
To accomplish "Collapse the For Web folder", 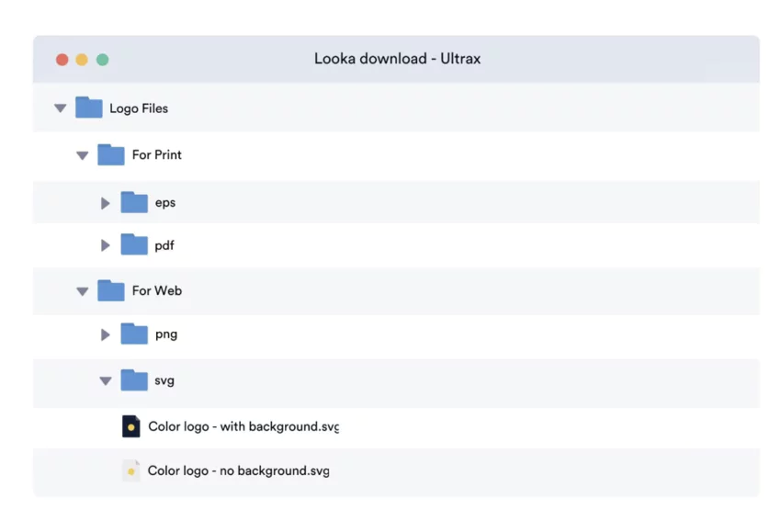I will click(82, 290).
